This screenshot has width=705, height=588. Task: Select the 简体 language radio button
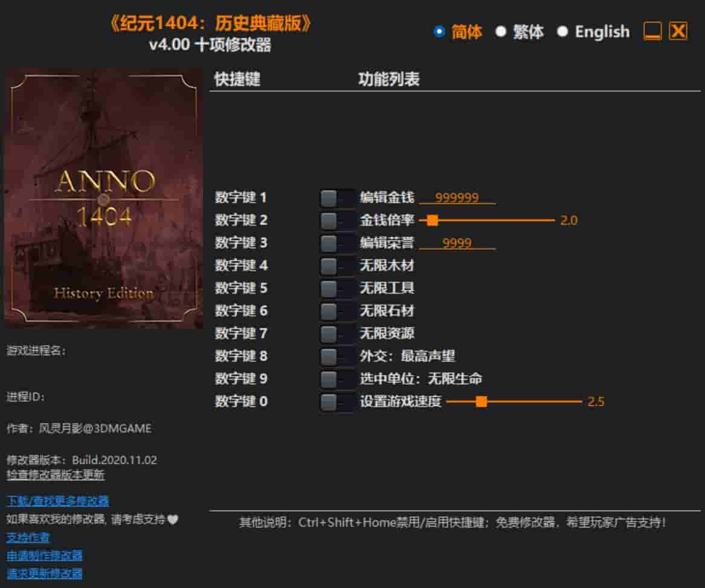tap(439, 31)
